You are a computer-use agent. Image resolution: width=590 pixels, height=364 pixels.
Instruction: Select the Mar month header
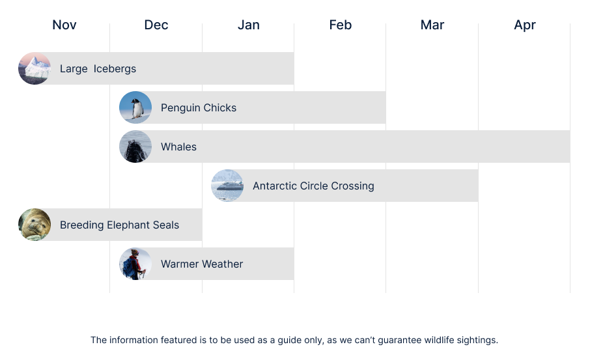tap(432, 25)
